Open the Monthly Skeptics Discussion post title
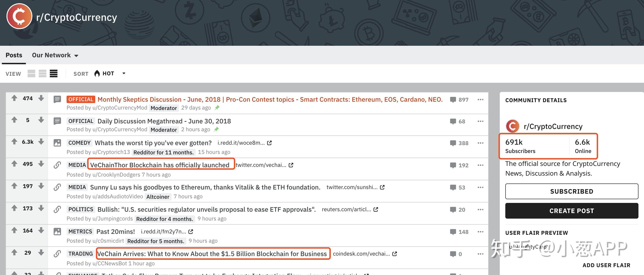This screenshot has height=275, width=644. (x=270, y=100)
